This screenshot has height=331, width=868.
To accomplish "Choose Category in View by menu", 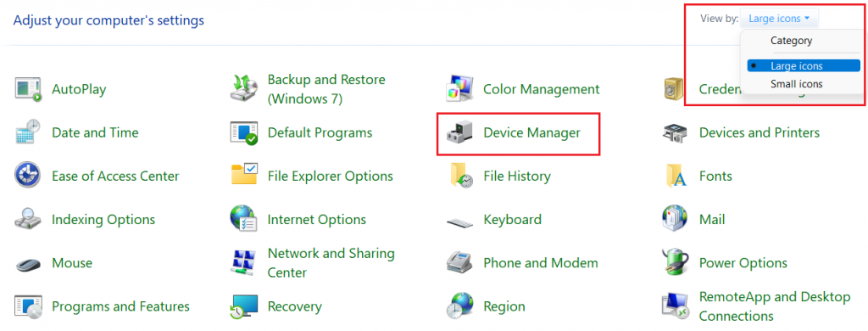I will 791,41.
